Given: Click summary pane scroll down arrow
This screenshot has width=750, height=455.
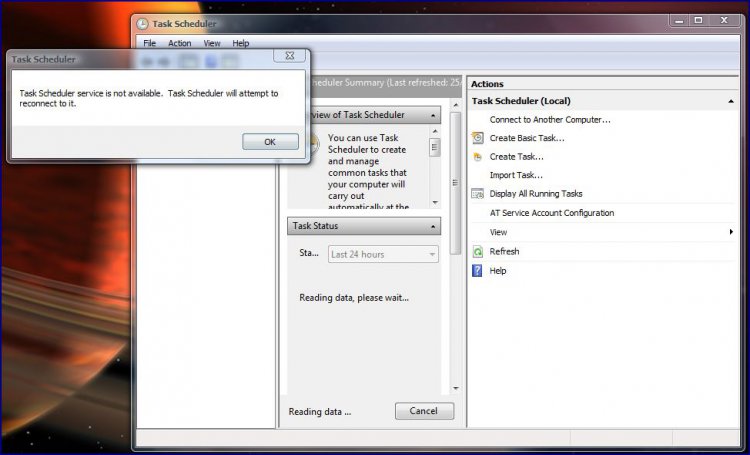Looking at the screenshot, I should (456, 388).
